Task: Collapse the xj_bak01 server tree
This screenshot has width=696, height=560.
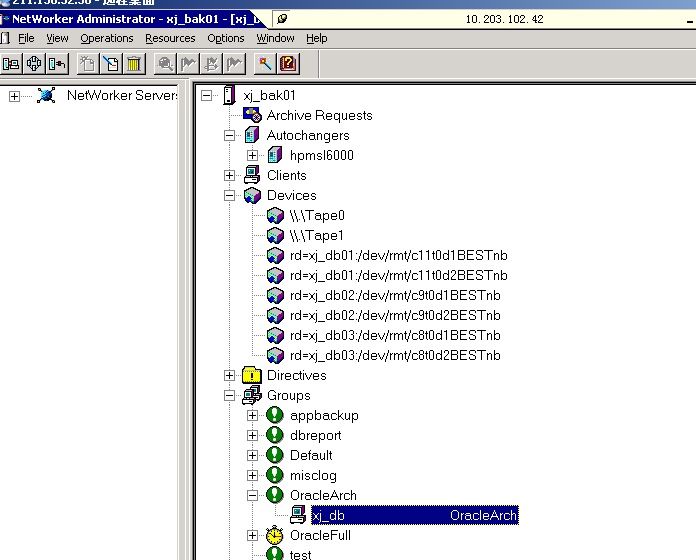Action: point(206,95)
